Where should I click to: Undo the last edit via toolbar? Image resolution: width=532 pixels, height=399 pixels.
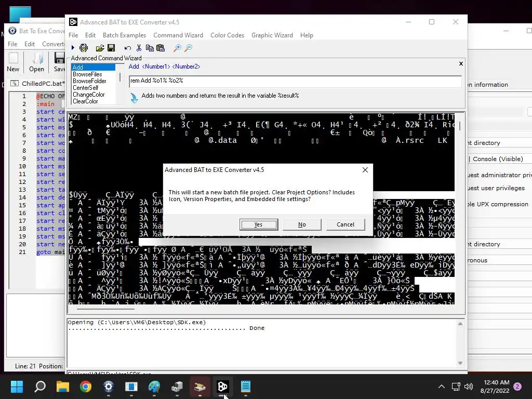[x=128, y=48]
